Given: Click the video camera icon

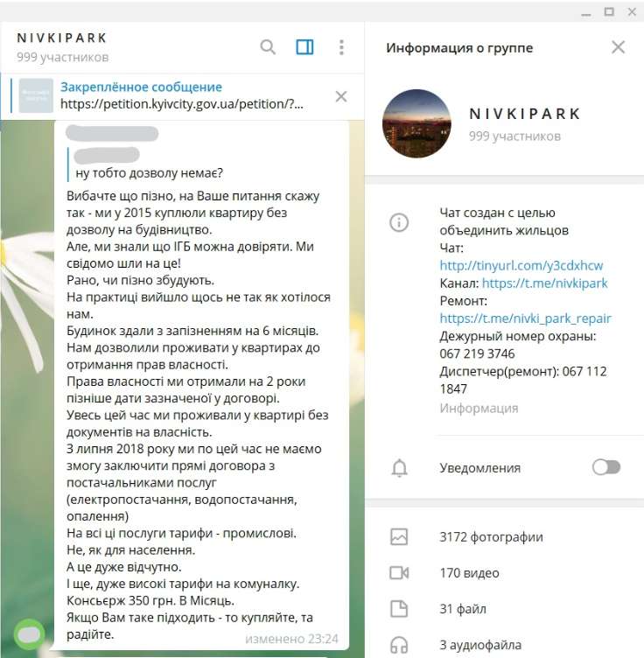Looking at the screenshot, I should 399,573.
